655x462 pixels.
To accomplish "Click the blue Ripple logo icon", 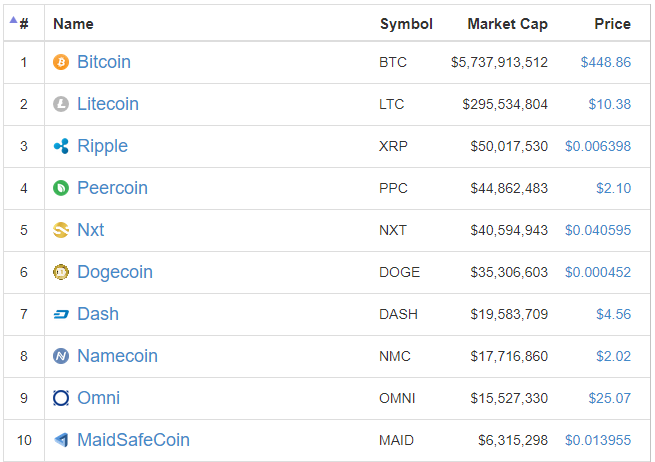I will 61,146.
